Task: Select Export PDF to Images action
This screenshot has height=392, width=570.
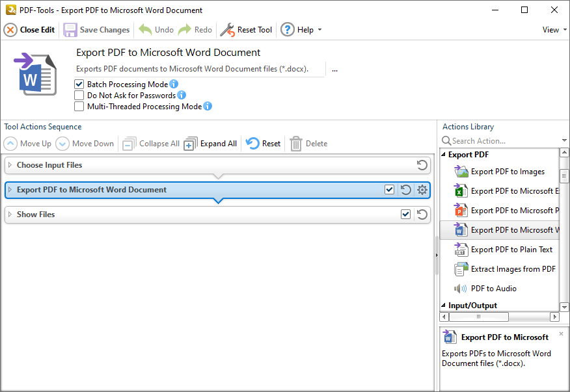Action: click(x=499, y=172)
